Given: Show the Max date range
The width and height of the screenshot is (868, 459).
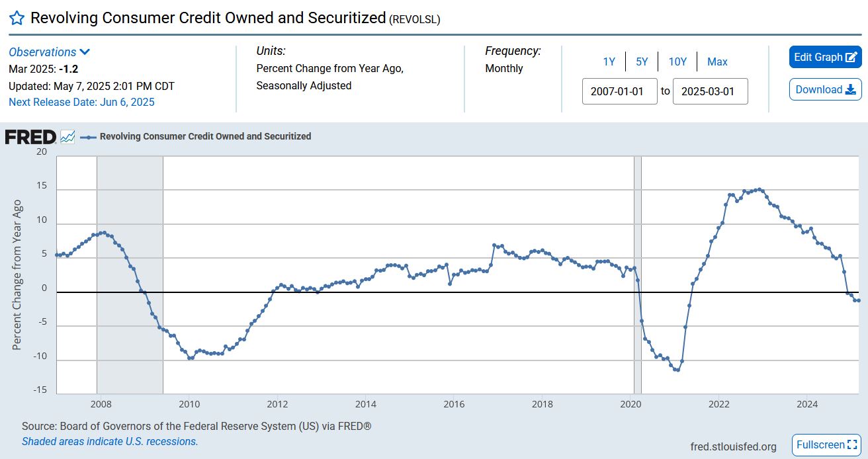Looking at the screenshot, I should (x=717, y=62).
